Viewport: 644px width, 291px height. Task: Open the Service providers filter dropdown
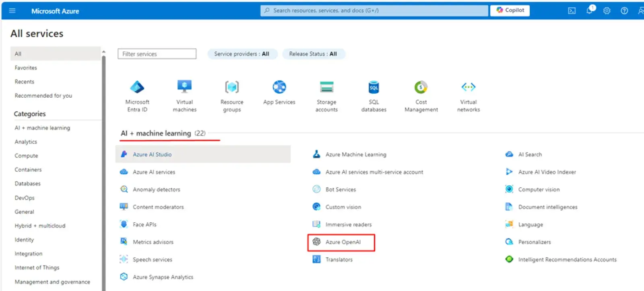pos(242,54)
